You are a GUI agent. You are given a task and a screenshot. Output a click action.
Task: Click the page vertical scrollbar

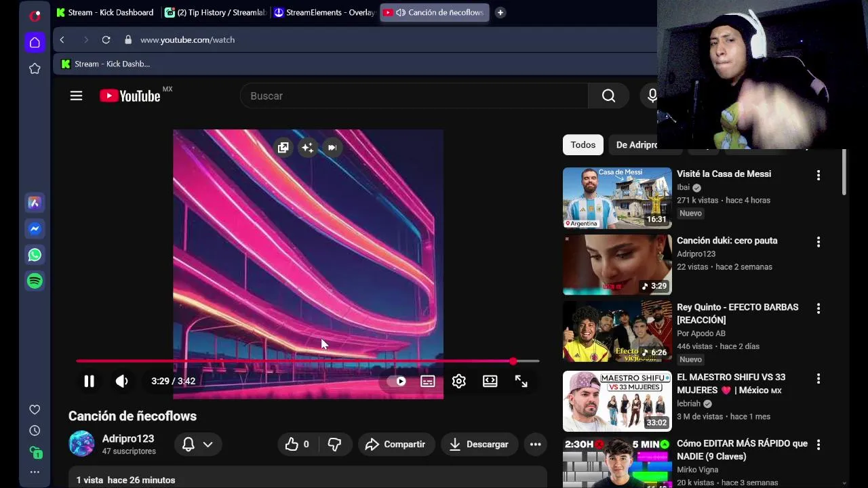click(844, 173)
